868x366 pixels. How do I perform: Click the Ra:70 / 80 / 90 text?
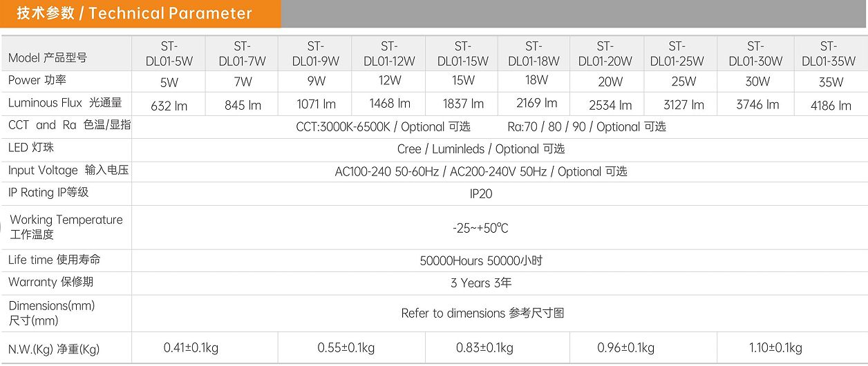click(x=587, y=127)
